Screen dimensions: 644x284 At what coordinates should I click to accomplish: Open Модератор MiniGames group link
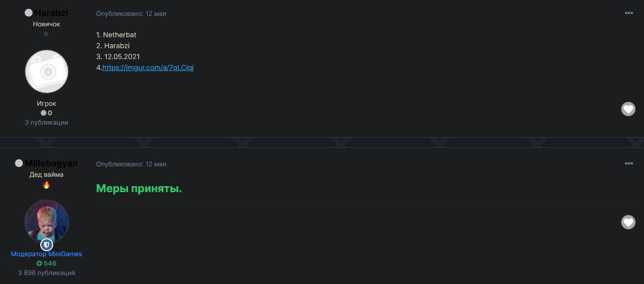point(47,254)
